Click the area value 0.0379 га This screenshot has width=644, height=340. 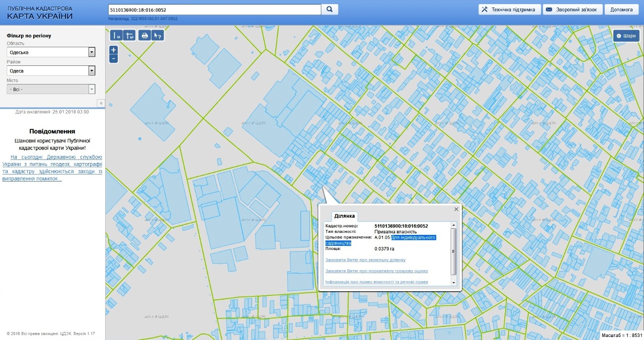[x=384, y=248]
